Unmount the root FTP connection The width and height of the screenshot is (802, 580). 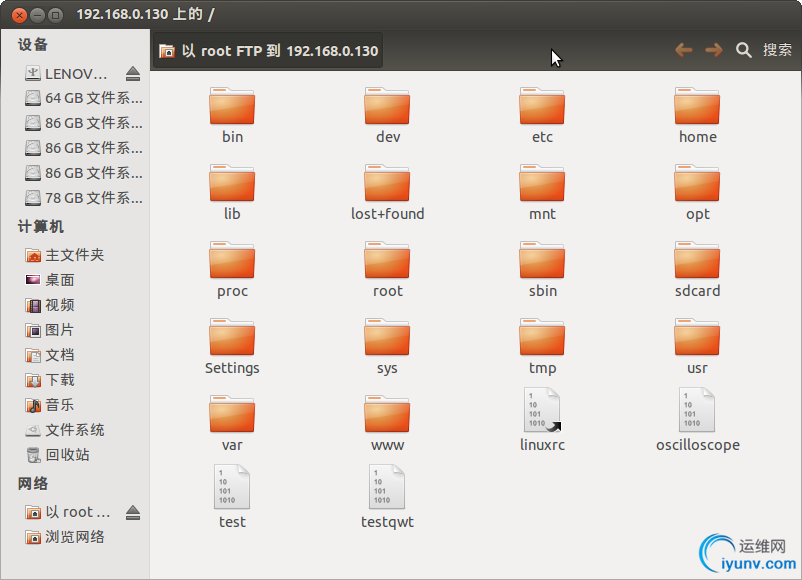click(133, 512)
